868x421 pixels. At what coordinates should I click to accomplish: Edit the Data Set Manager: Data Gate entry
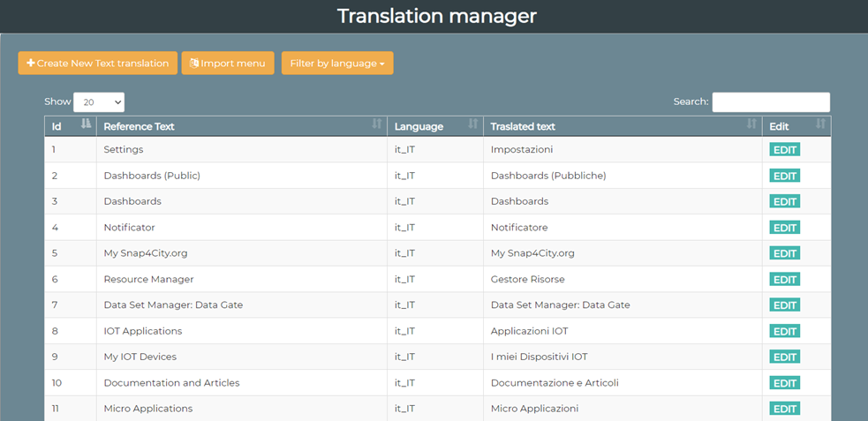tap(784, 305)
